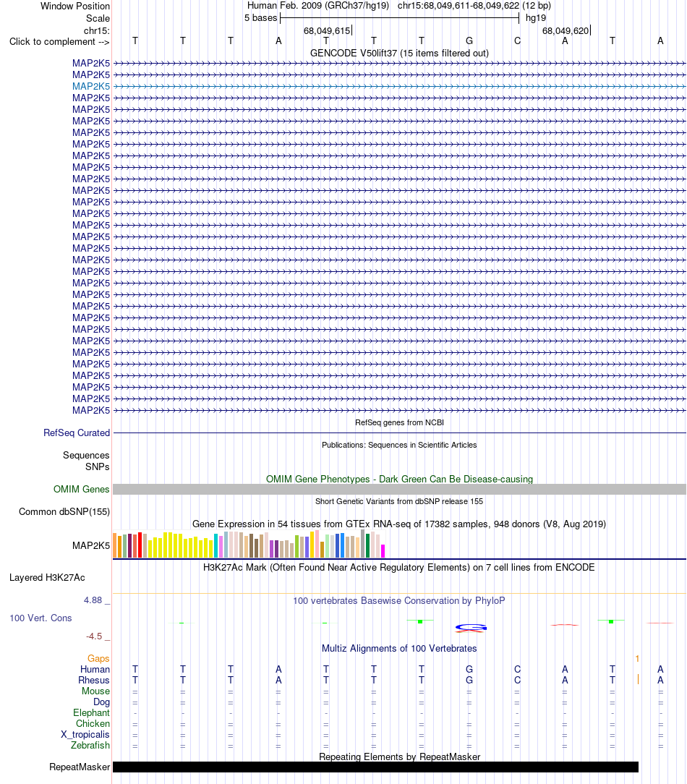This screenshot has width=687, height=784.
Task: Click the Rhesus species label
Action: pos(94,681)
